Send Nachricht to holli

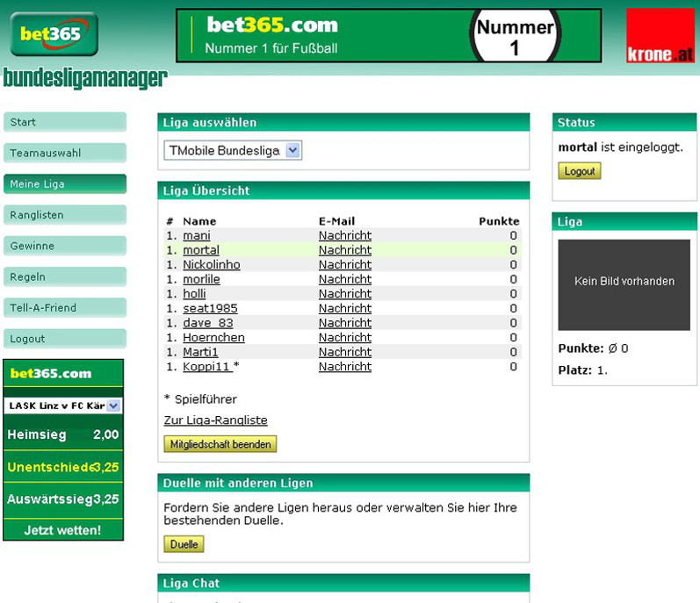click(345, 294)
